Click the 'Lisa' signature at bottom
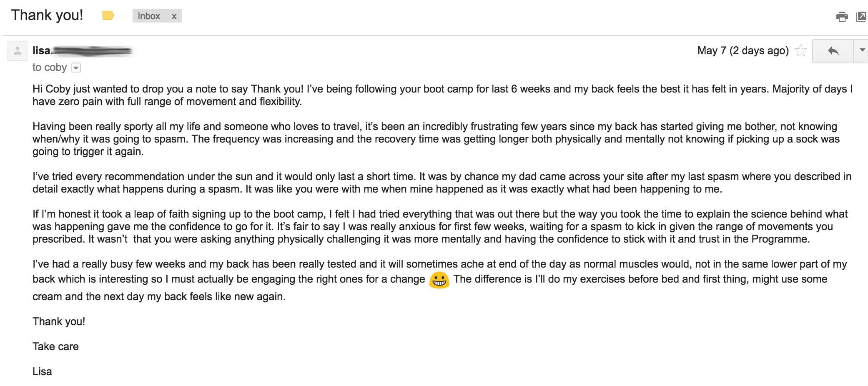Screen dimensions: 868x386 coord(42,371)
